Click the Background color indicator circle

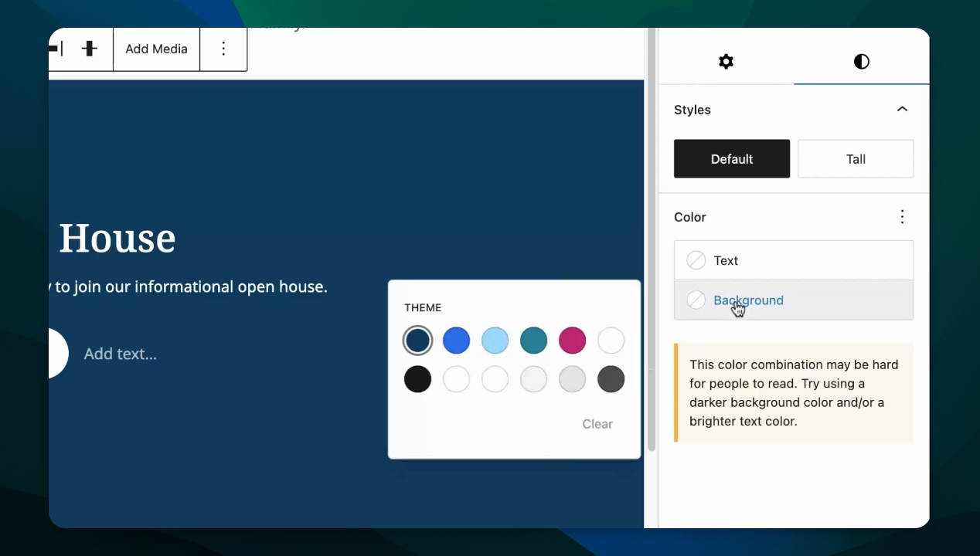point(696,300)
